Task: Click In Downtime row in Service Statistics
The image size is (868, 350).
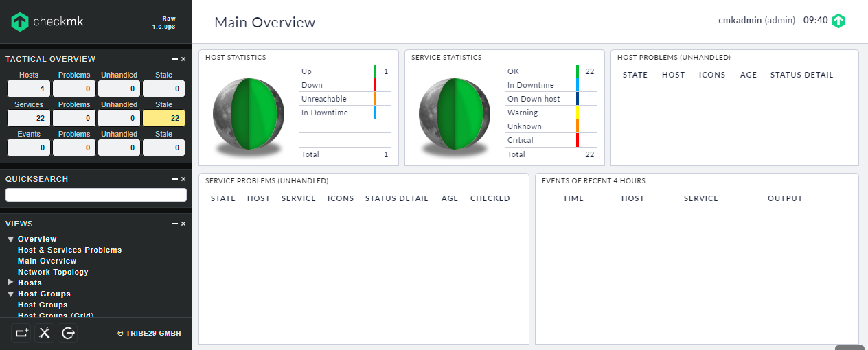Action: click(551, 85)
